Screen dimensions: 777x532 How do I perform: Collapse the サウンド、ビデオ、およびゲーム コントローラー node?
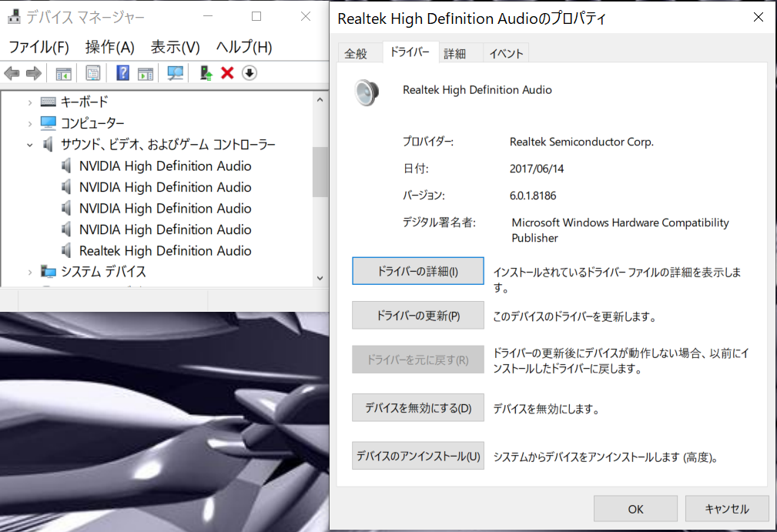[x=30, y=145]
